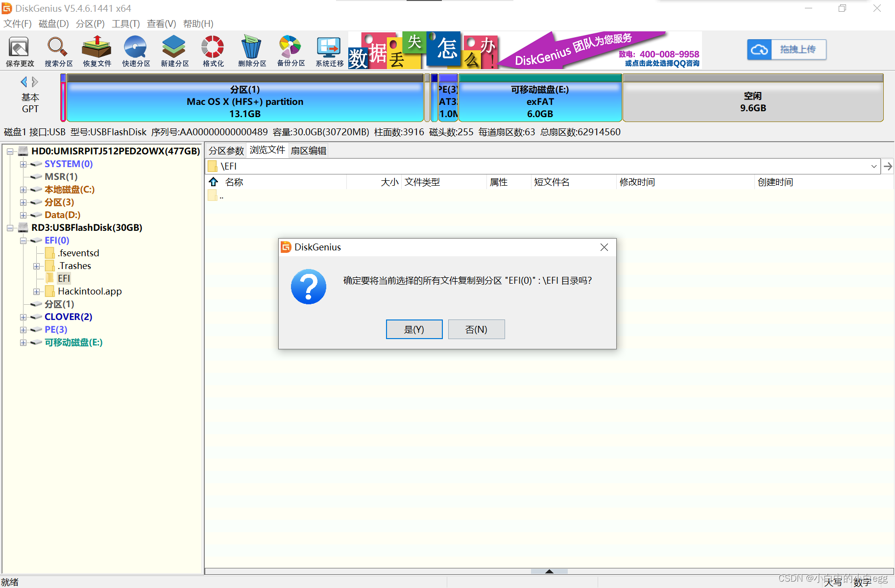This screenshot has width=895, height=588.
Task: Click the 可移动磁盘(E:) exFAT partition bar
Action: (x=540, y=98)
